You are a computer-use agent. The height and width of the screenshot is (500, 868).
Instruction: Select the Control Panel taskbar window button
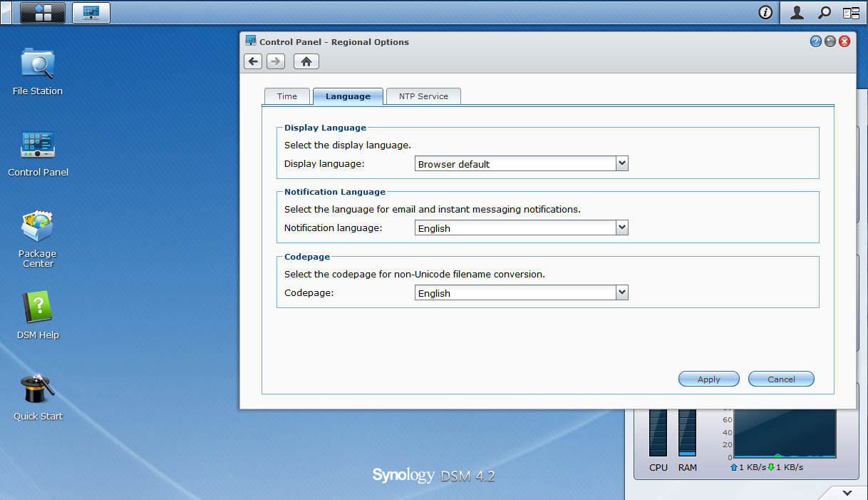[x=91, y=12]
